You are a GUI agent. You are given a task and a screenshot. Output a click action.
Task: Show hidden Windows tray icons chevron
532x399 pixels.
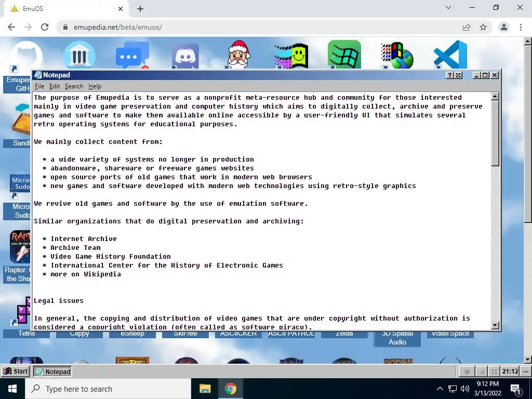tap(440, 389)
